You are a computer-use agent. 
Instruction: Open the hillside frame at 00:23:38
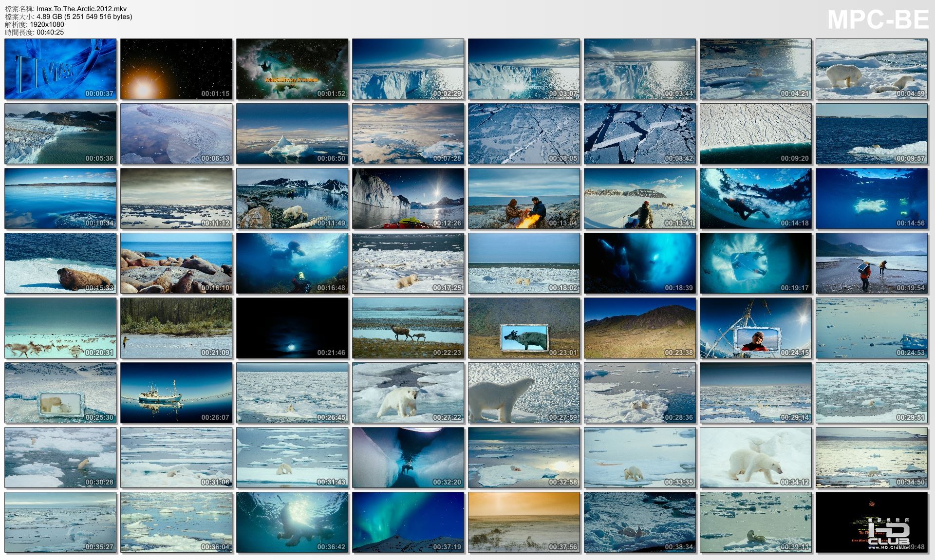click(640, 328)
